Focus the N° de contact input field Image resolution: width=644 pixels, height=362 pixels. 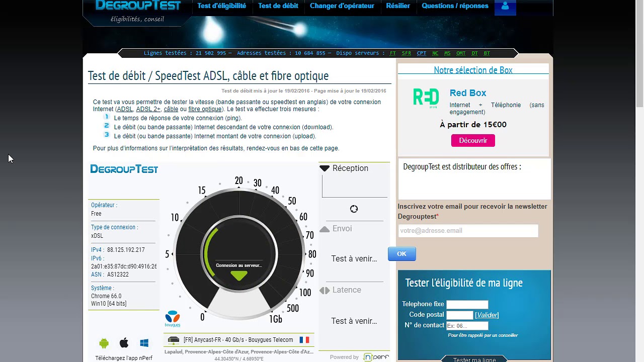point(467,326)
